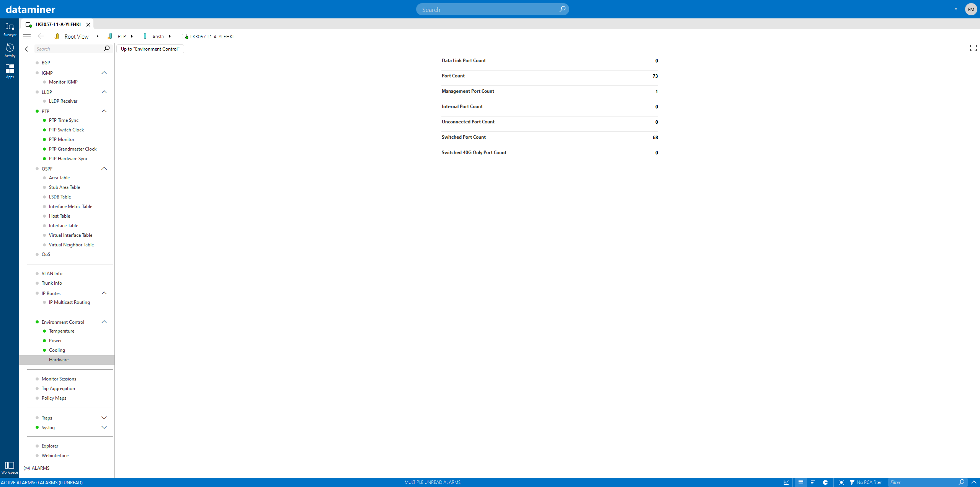Collapse the IGMP tree section
This screenshot has width=980, height=487.
point(104,73)
